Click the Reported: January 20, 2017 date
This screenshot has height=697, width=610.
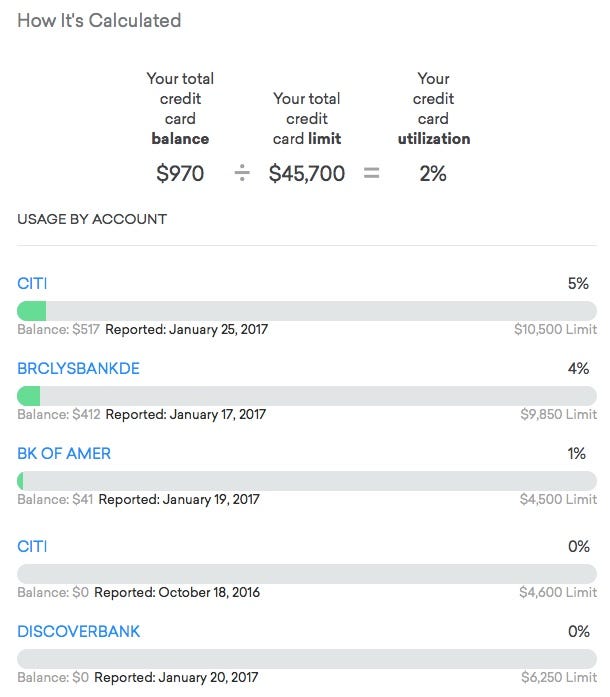click(x=176, y=677)
